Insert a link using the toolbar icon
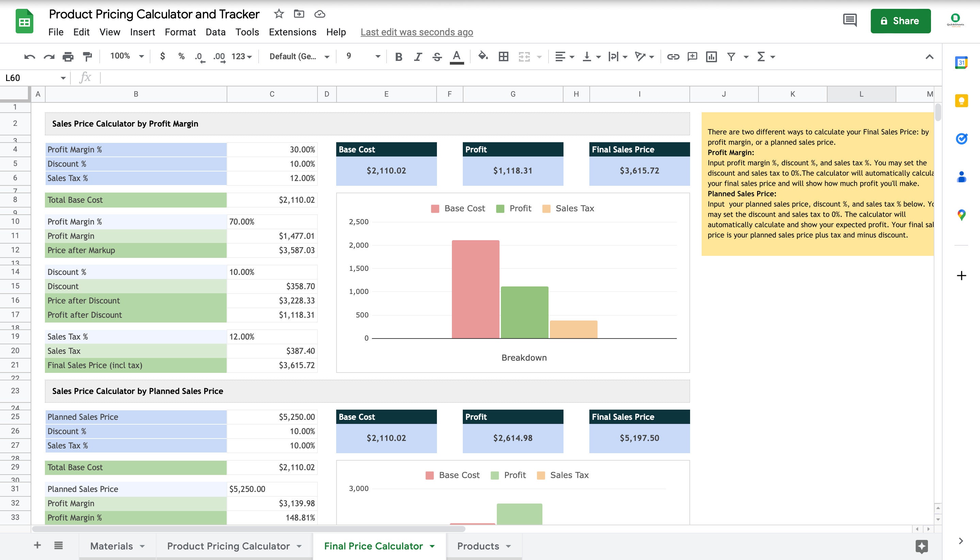The image size is (980, 560). tap(673, 56)
